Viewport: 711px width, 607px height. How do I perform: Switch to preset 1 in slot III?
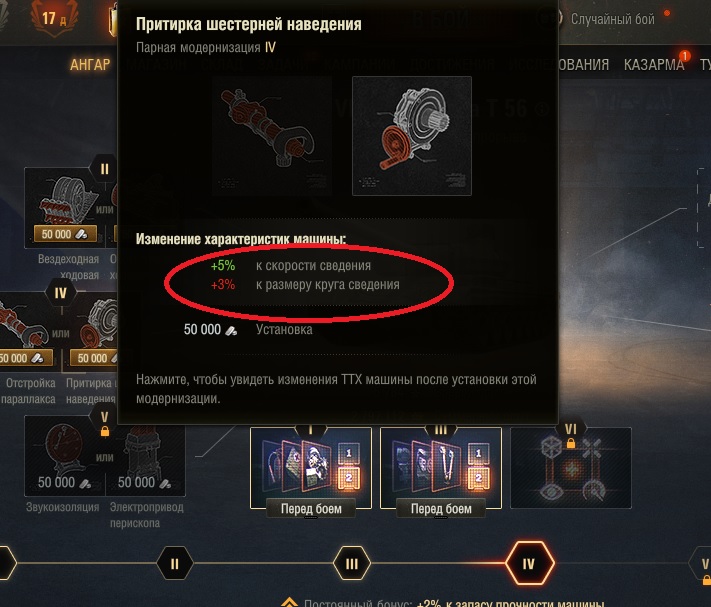pyautogui.click(x=478, y=453)
